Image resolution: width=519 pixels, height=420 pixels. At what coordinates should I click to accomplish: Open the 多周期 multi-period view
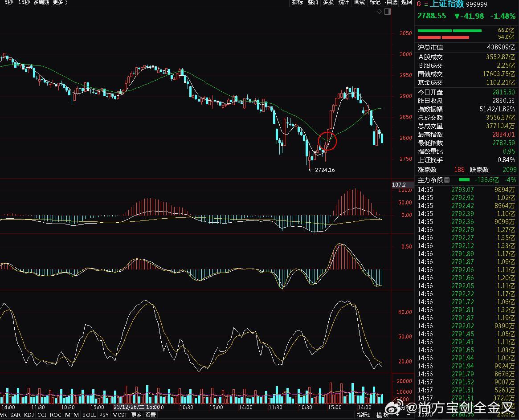pyautogui.click(x=41, y=2)
